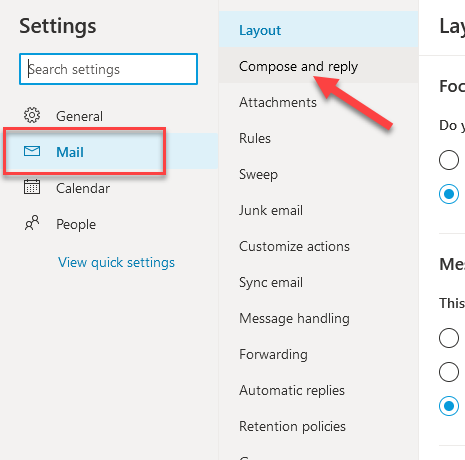The width and height of the screenshot is (465, 460).
Task: Click the People contacts icon
Action: [x=32, y=223]
